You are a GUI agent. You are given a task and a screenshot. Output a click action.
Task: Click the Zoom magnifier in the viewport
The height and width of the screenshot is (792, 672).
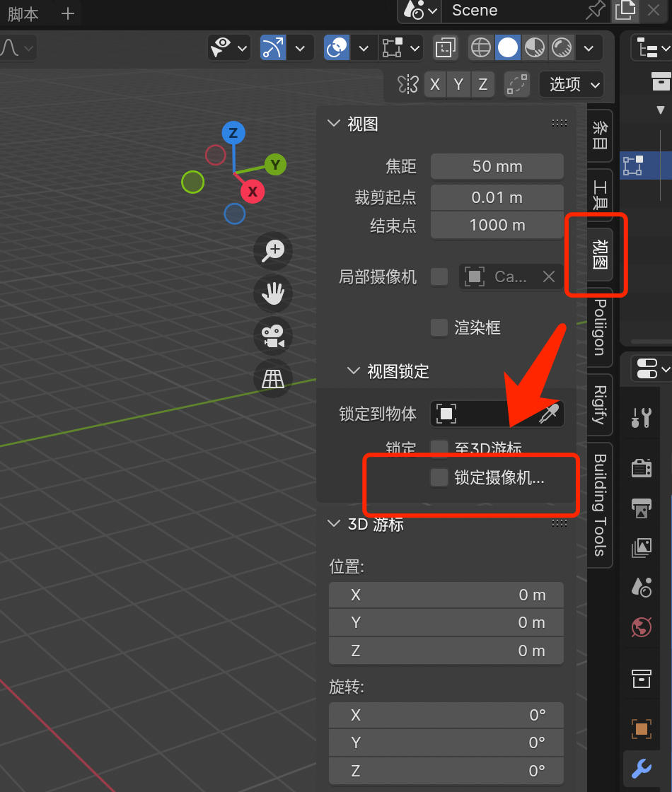pos(272,251)
